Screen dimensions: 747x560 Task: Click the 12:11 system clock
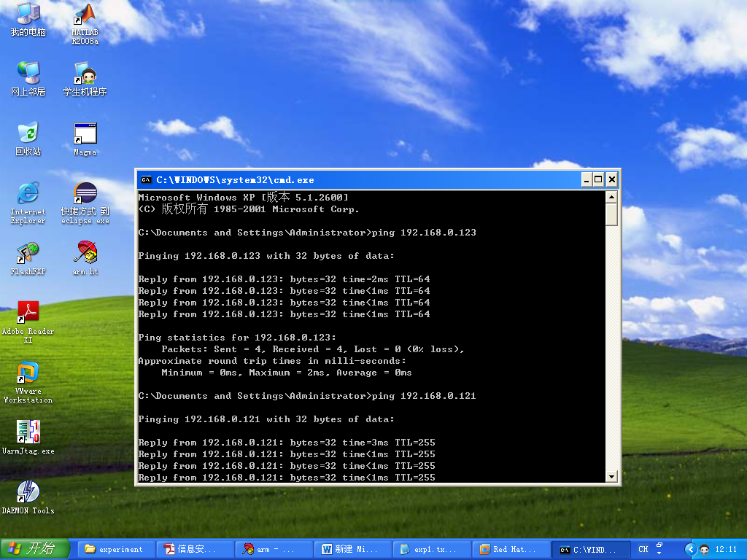(726, 549)
